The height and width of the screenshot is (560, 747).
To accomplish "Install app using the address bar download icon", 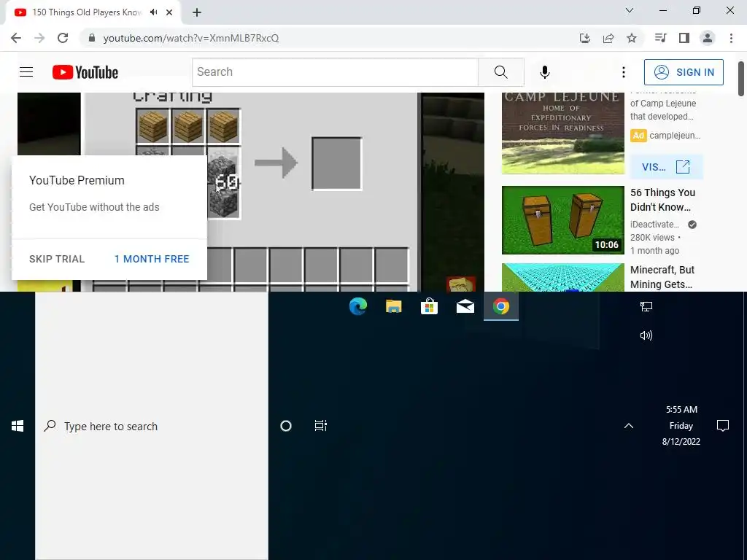I will 585,38.
